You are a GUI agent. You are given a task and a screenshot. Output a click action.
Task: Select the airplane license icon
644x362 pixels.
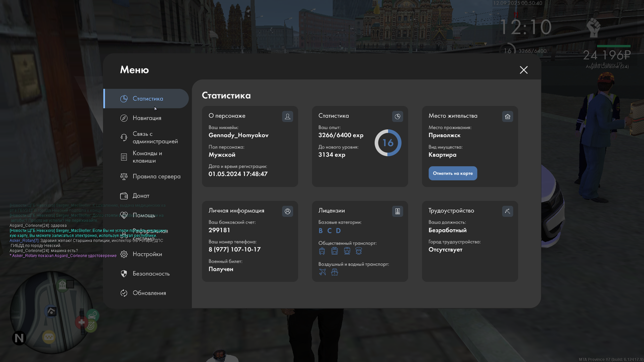[x=323, y=272]
